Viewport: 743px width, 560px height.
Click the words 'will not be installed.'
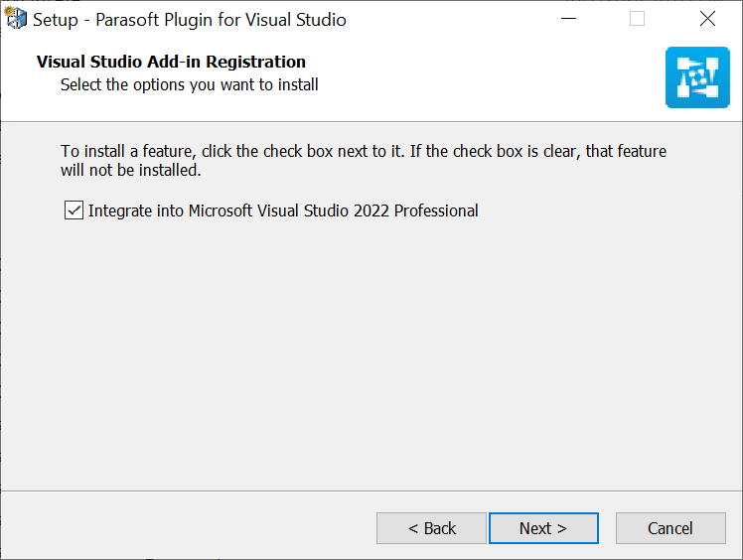tap(131, 170)
